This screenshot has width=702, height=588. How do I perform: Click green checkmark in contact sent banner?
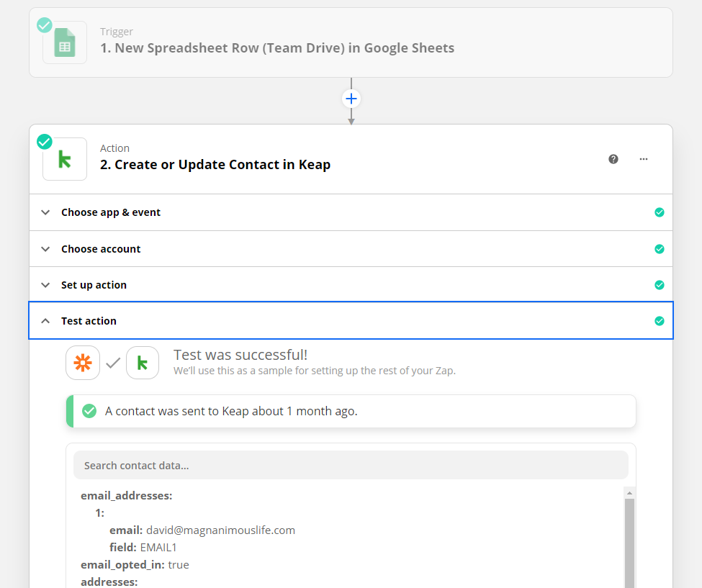[89, 411]
